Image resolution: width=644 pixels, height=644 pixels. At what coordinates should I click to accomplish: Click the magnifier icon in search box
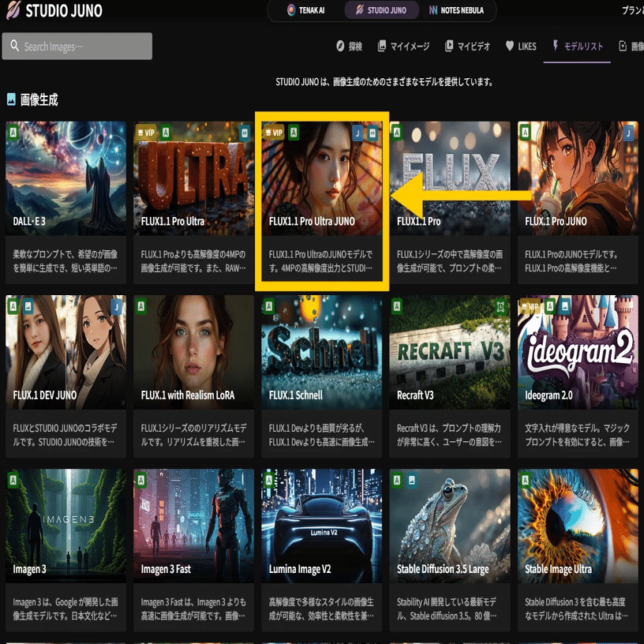tap(15, 46)
